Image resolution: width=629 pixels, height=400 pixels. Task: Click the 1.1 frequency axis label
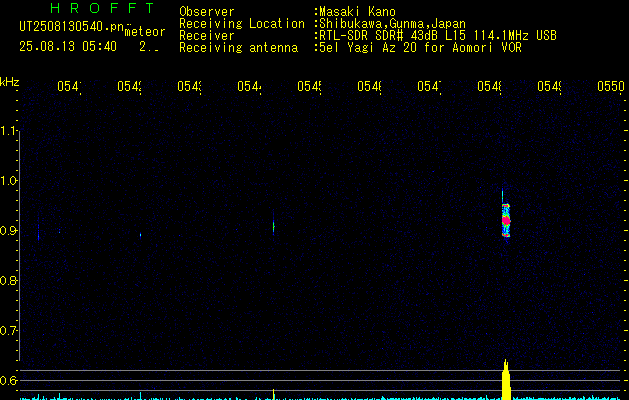[x=9, y=131]
